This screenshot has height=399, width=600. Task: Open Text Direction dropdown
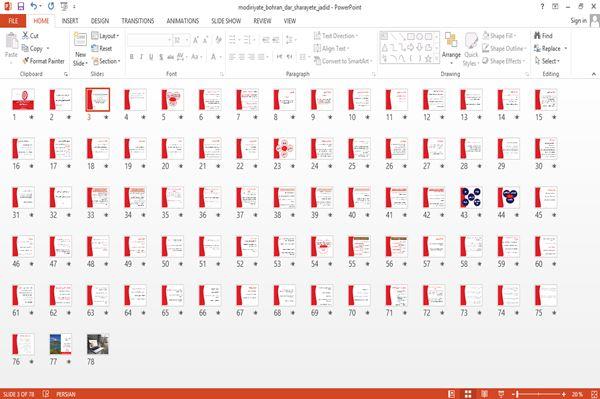click(x=336, y=36)
